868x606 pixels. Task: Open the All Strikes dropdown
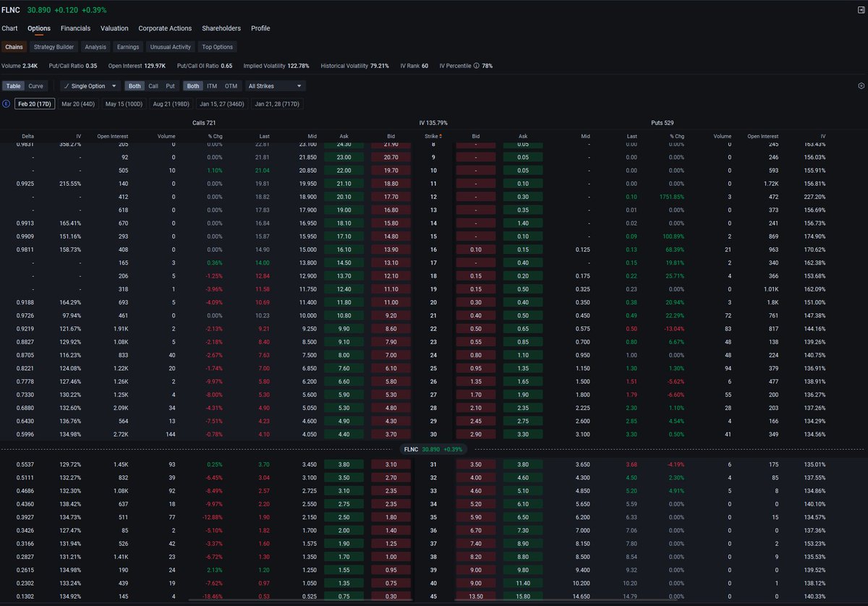point(275,86)
